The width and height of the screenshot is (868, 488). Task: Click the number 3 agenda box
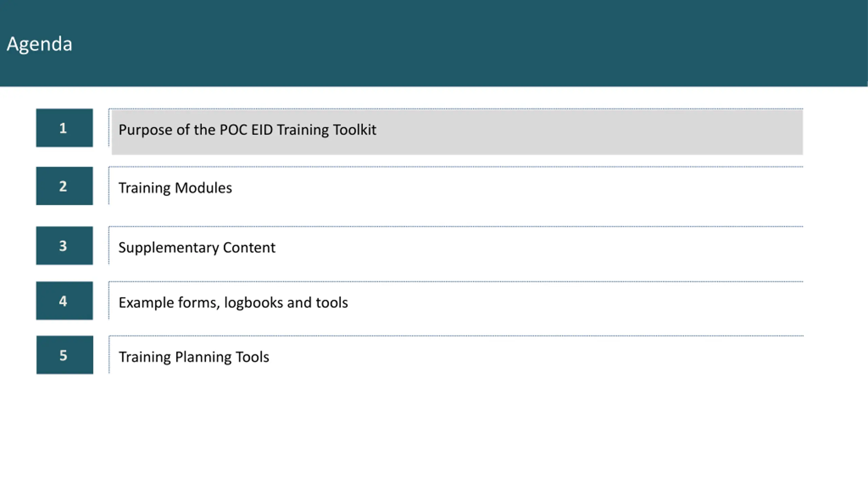pyautogui.click(x=64, y=245)
